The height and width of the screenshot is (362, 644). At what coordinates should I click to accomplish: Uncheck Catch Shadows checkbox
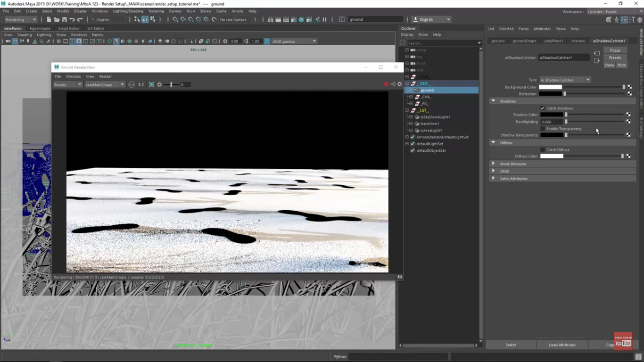(x=543, y=108)
